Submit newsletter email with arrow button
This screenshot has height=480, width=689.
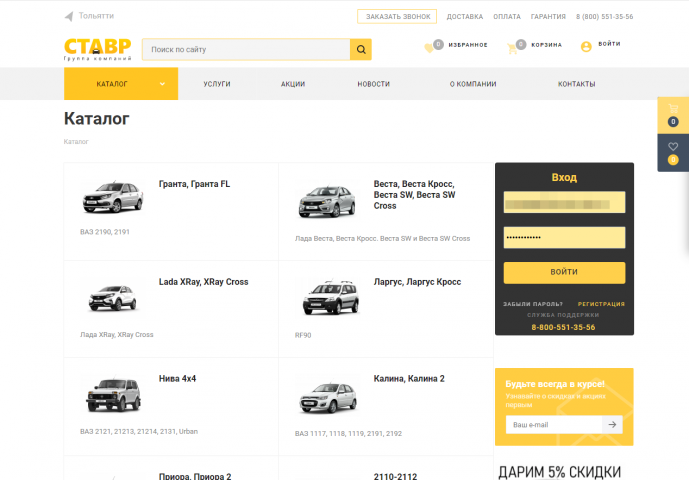click(x=612, y=425)
